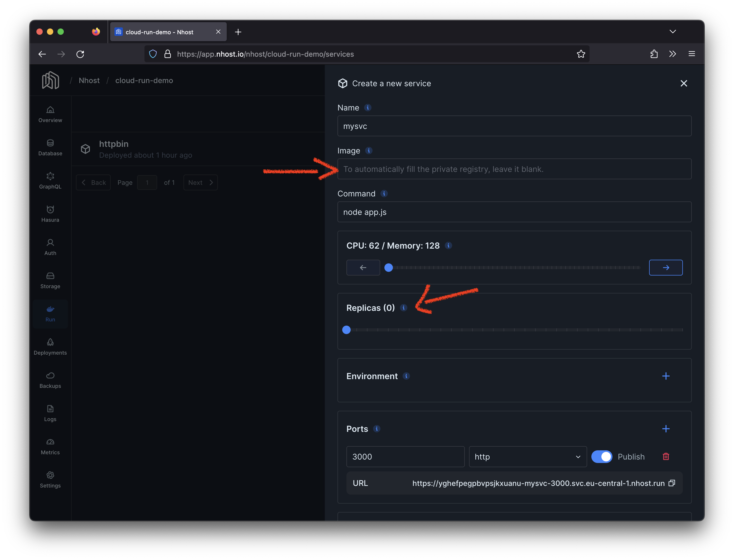Copy the service URL with copy icon
The height and width of the screenshot is (560, 734).
(672, 483)
